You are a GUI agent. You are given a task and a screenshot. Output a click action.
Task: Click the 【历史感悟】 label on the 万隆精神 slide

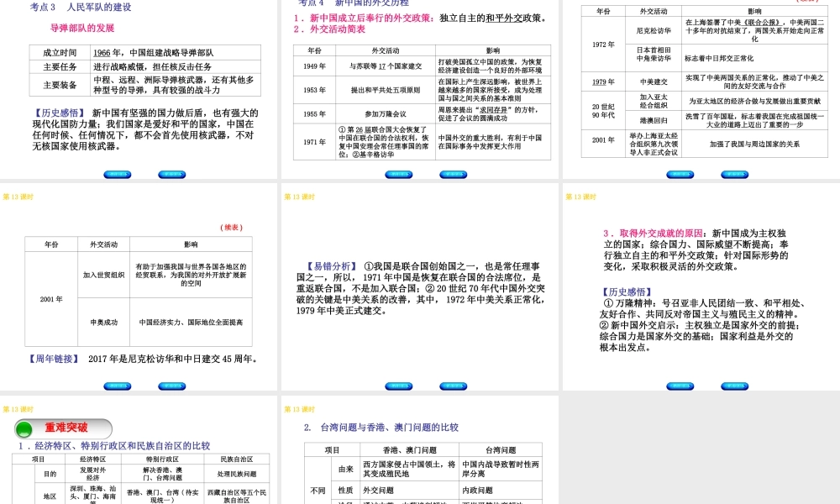point(627,292)
